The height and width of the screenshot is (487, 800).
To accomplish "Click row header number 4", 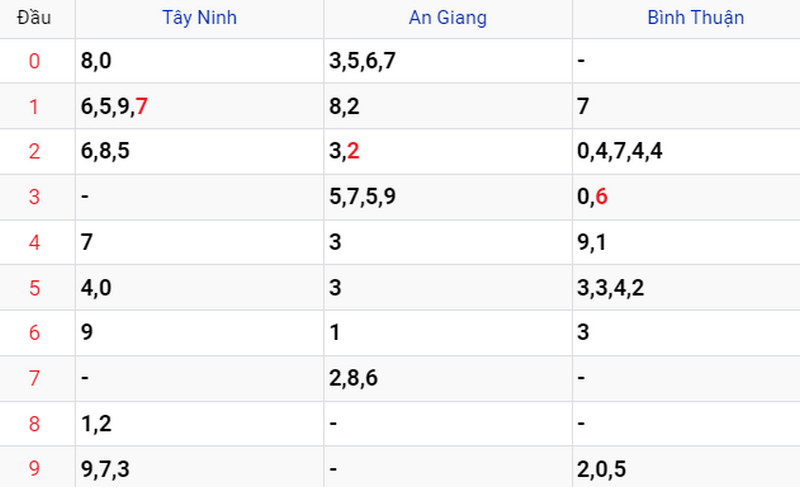I will coord(35,242).
